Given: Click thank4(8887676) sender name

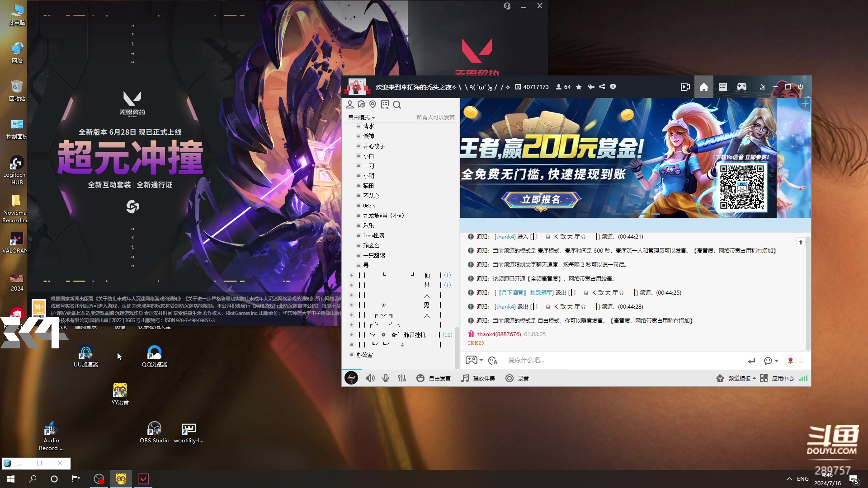Looking at the screenshot, I should click(499, 334).
